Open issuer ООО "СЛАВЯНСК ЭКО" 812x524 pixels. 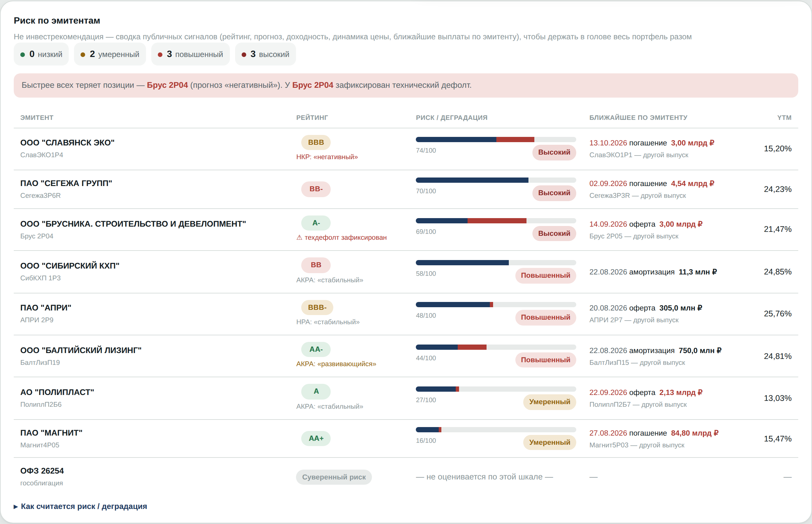tap(67, 142)
